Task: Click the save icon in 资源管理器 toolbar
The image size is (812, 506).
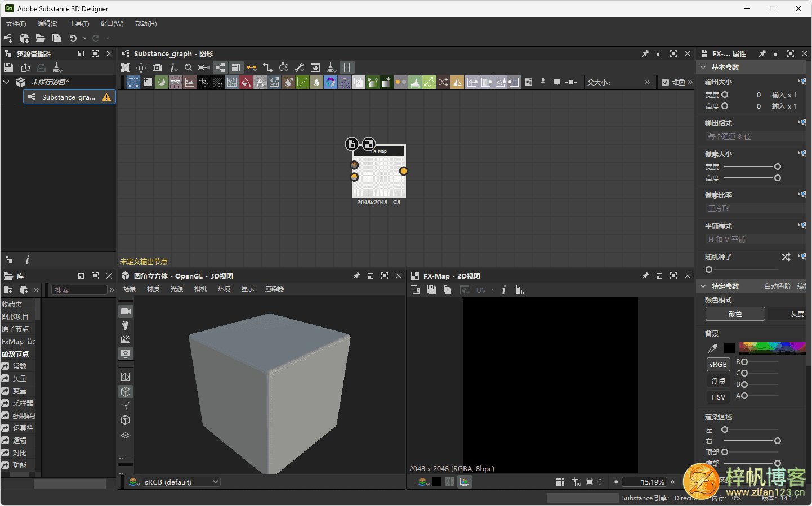Action: pos(8,68)
